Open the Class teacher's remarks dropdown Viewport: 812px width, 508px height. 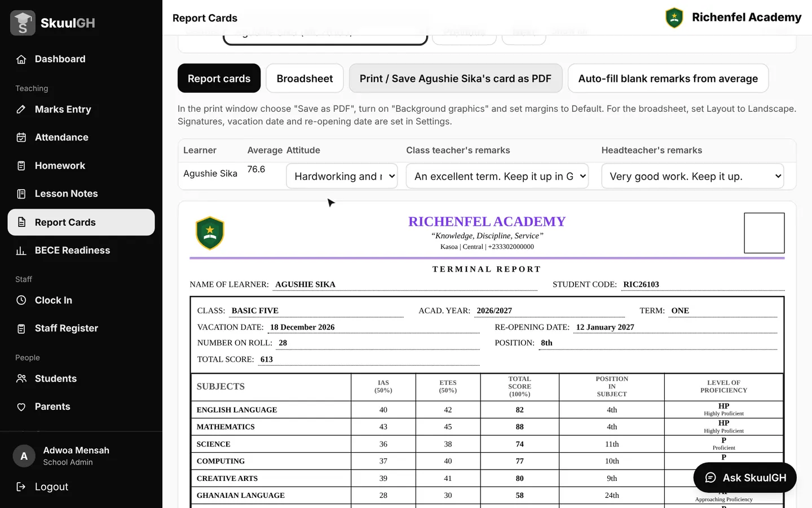[497, 176]
